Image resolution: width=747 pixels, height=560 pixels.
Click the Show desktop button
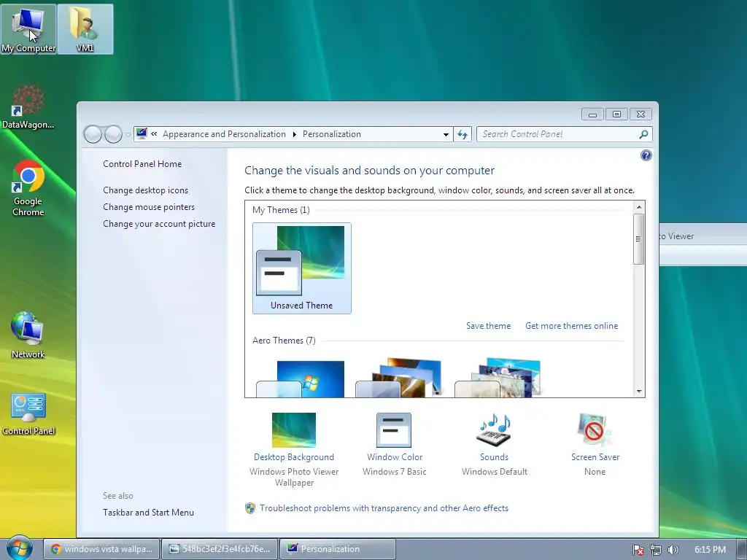(742, 548)
